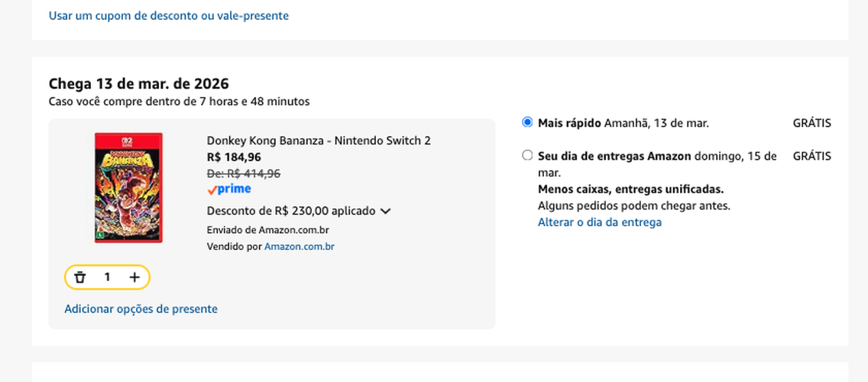Click the Amanhã, 13 de mar. label text
This screenshot has height=382, width=868.
pos(656,123)
